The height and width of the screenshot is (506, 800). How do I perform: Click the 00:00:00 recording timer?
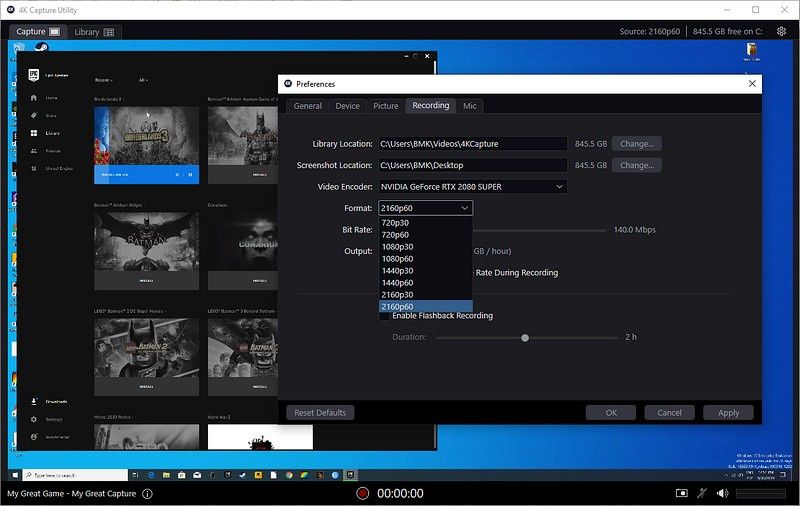[400, 494]
